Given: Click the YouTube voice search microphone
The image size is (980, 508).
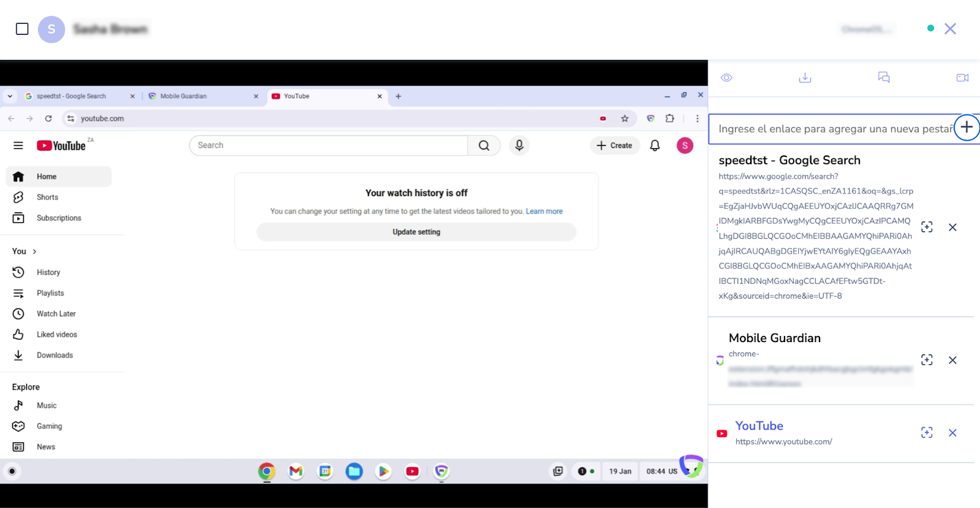Looking at the screenshot, I should [x=519, y=146].
